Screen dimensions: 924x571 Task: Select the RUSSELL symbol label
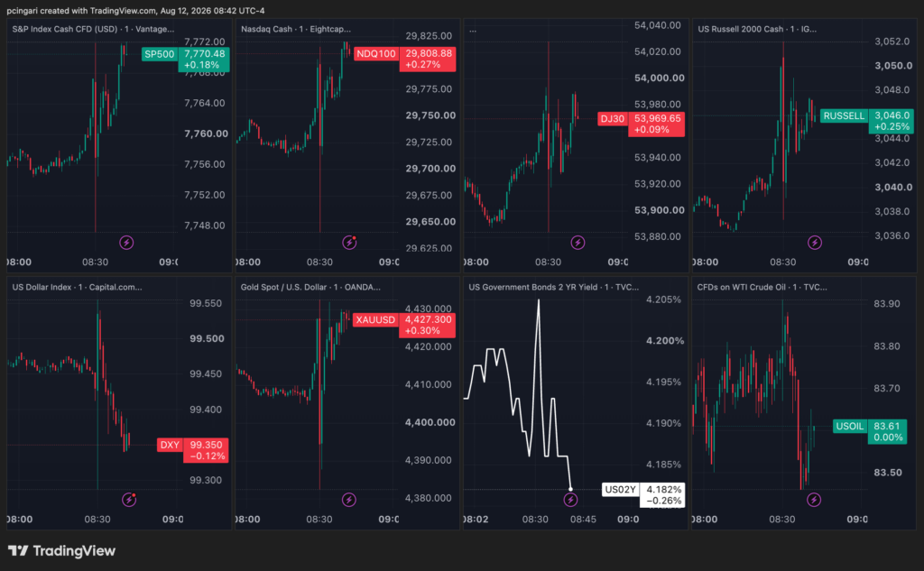pos(844,115)
